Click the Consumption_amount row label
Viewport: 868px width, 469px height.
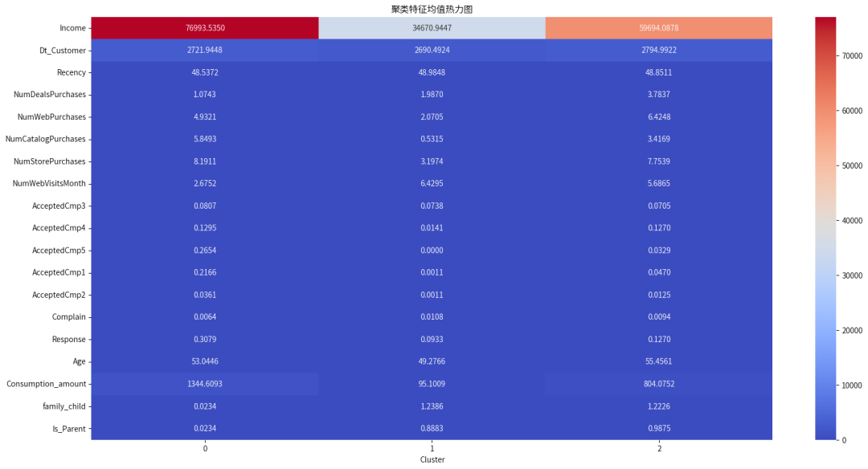[47, 384]
